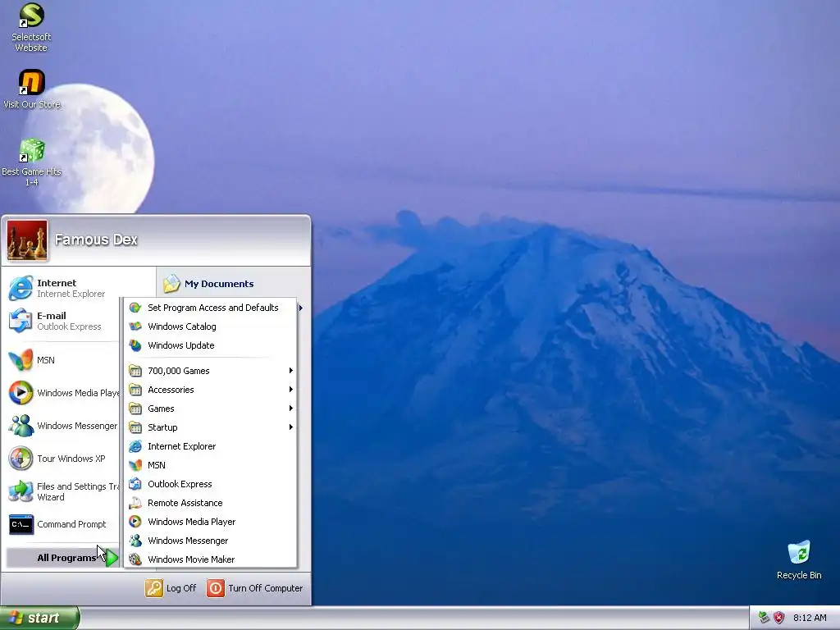
Task: Click the 700,000 Games folder icon
Action: 135,371
